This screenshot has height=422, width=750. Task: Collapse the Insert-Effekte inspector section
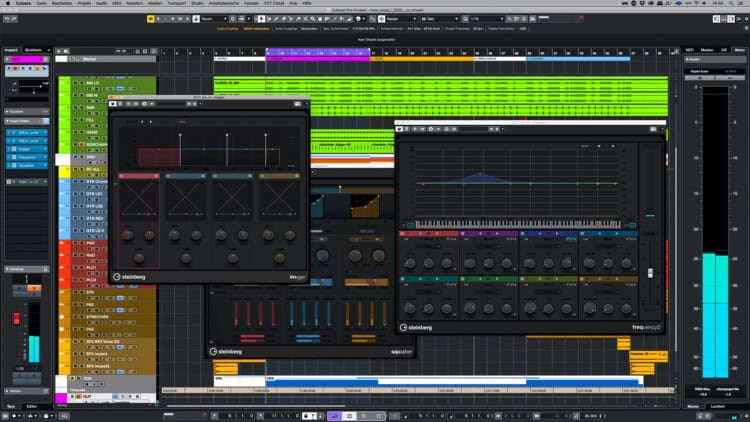(x=26, y=121)
